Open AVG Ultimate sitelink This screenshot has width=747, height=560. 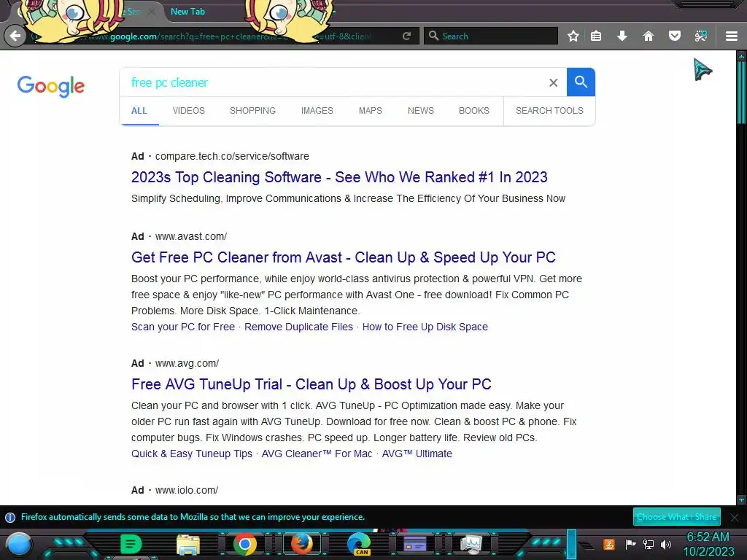(x=417, y=454)
